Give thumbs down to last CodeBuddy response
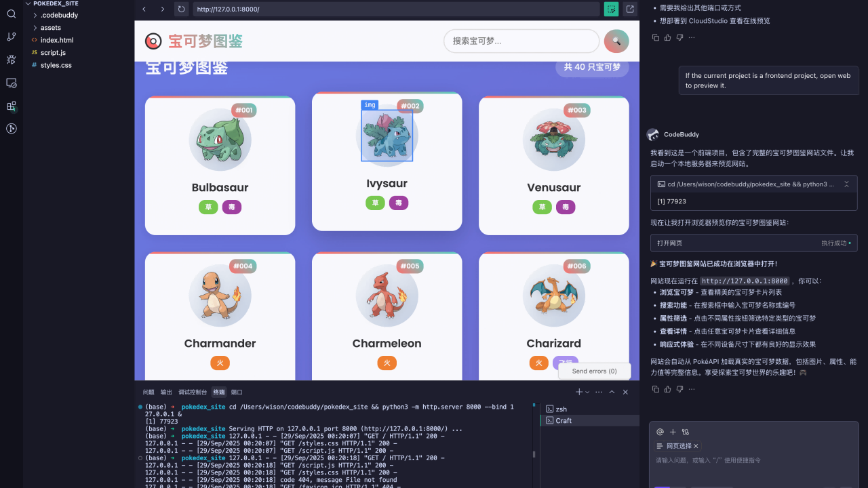 coord(679,389)
